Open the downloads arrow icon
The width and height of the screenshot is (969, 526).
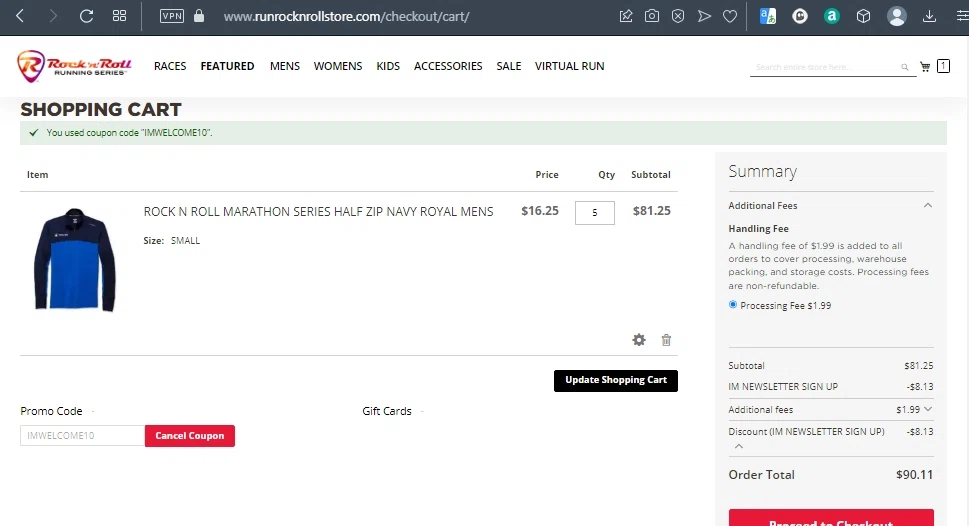point(929,16)
